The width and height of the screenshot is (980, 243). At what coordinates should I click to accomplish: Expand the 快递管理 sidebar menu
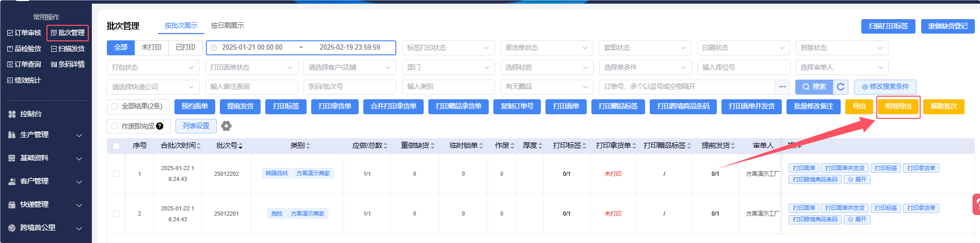click(45, 204)
